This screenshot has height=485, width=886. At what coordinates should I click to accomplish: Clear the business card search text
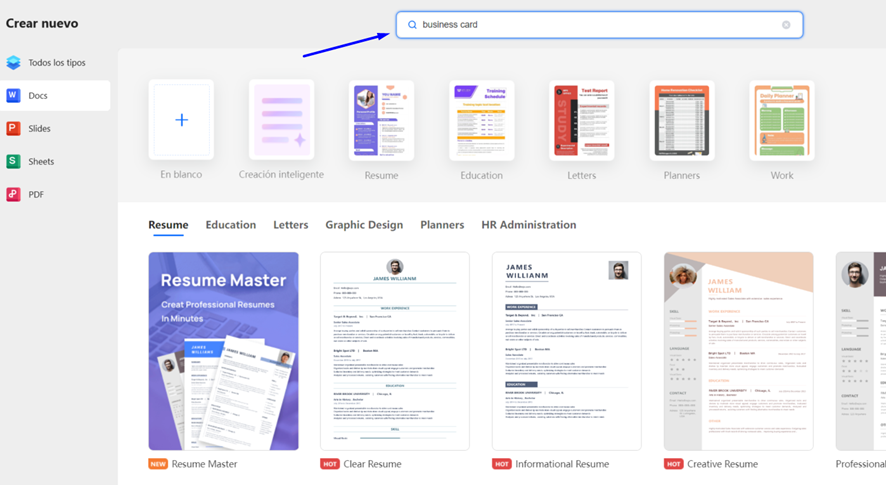[x=786, y=25]
